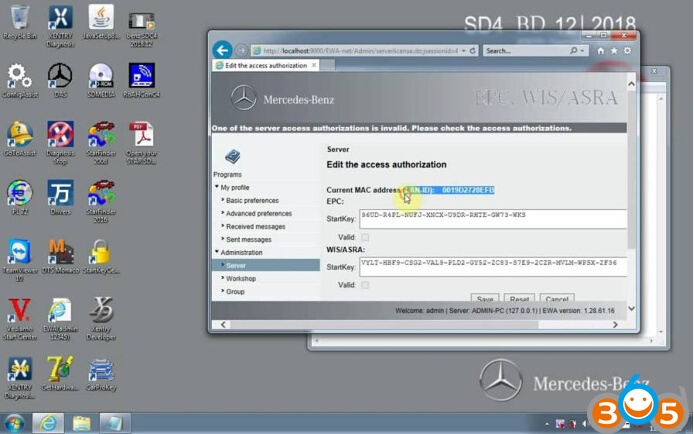Launch TeamViewer 10 from the desktop
The image size is (694, 434).
tap(19, 260)
